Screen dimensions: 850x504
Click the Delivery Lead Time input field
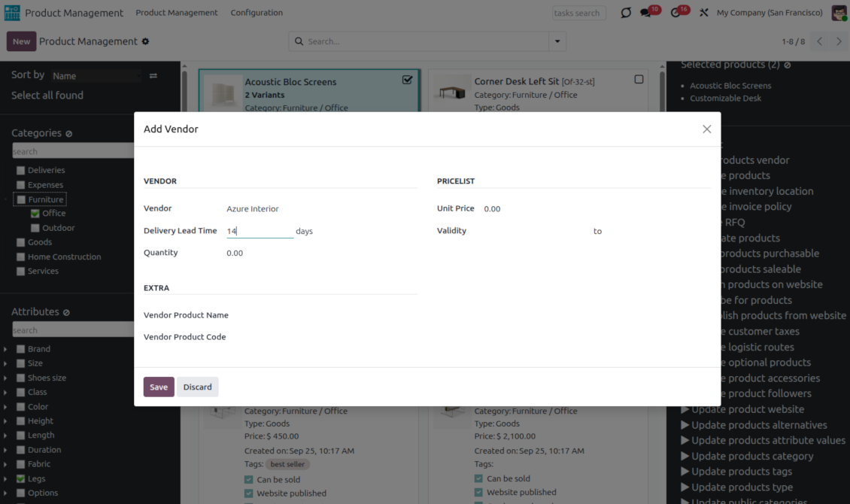260,231
